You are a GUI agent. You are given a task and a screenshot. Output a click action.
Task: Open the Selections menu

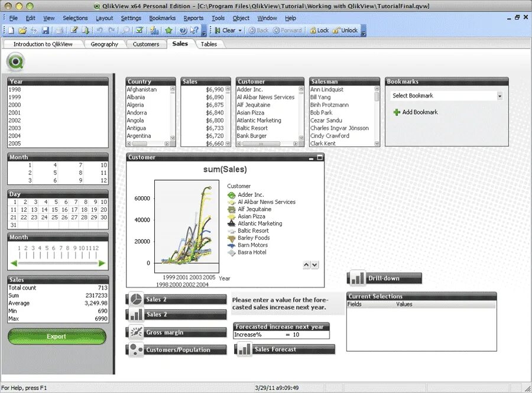75,18
